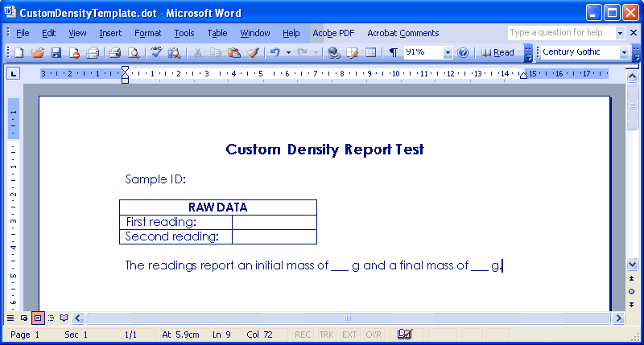Screen dimensions: 644x345
Task: Open the Research books icon
Action: coord(174,52)
